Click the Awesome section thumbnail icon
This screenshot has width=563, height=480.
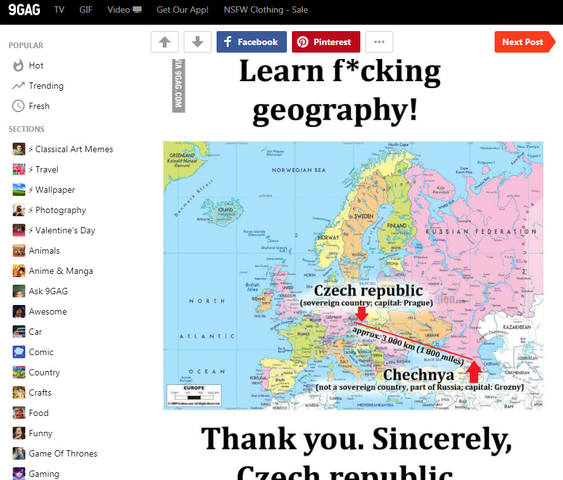tap(19, 311)
